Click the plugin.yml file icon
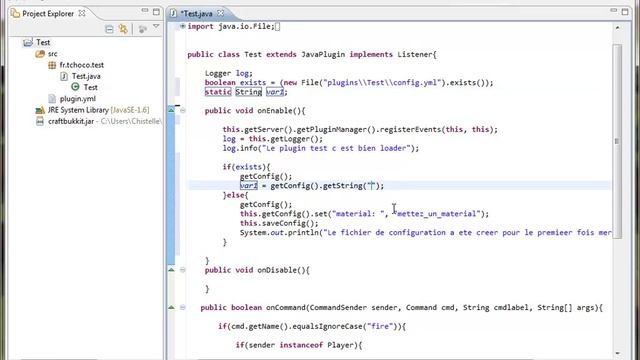 click(52, 99)
